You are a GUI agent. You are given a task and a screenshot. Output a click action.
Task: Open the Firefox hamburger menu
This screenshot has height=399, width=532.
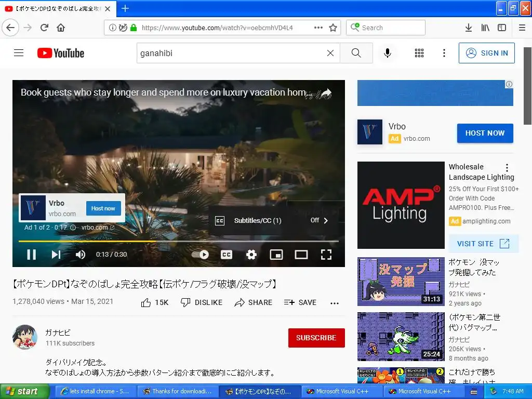(x=522, y=28)
